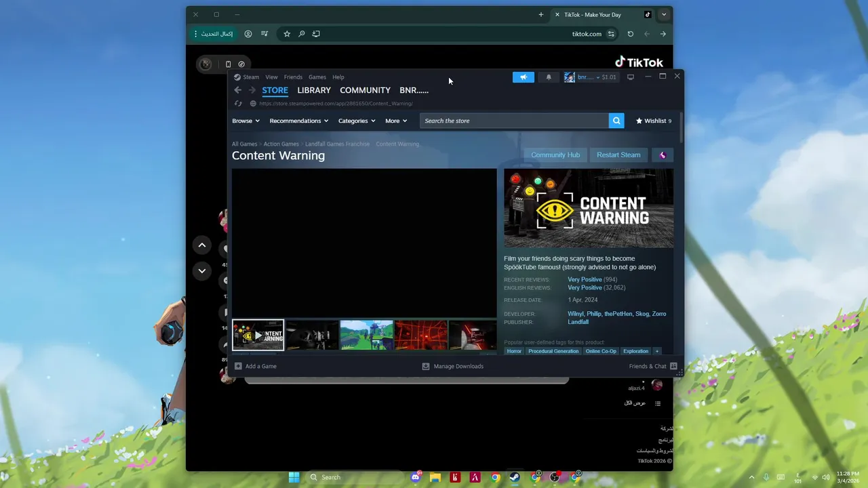Click Chrome update button with Arabic label
This screenshot has height=488, width=868.
[x=214, y=34]
